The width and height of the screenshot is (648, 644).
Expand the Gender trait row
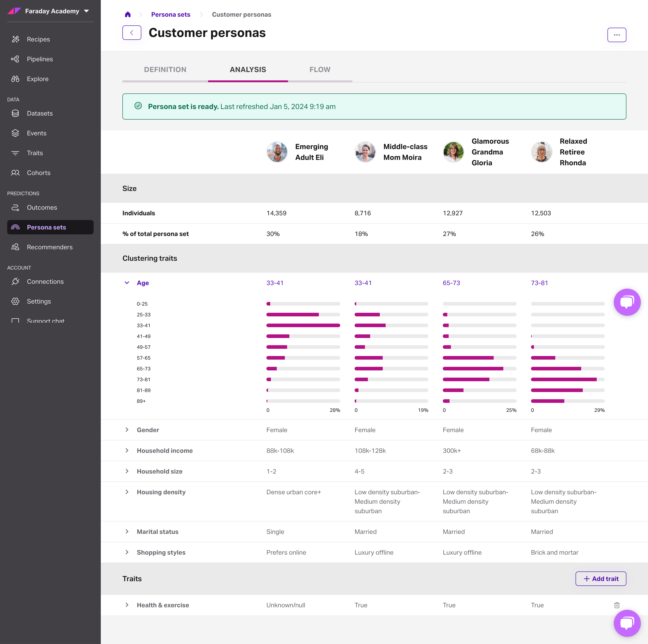[x=127, y=430]
